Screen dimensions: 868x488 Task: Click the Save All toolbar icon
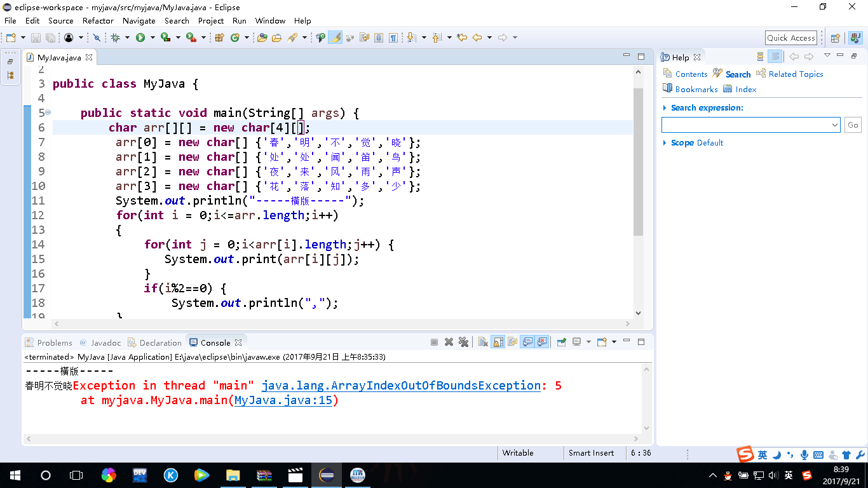[50, 37]
